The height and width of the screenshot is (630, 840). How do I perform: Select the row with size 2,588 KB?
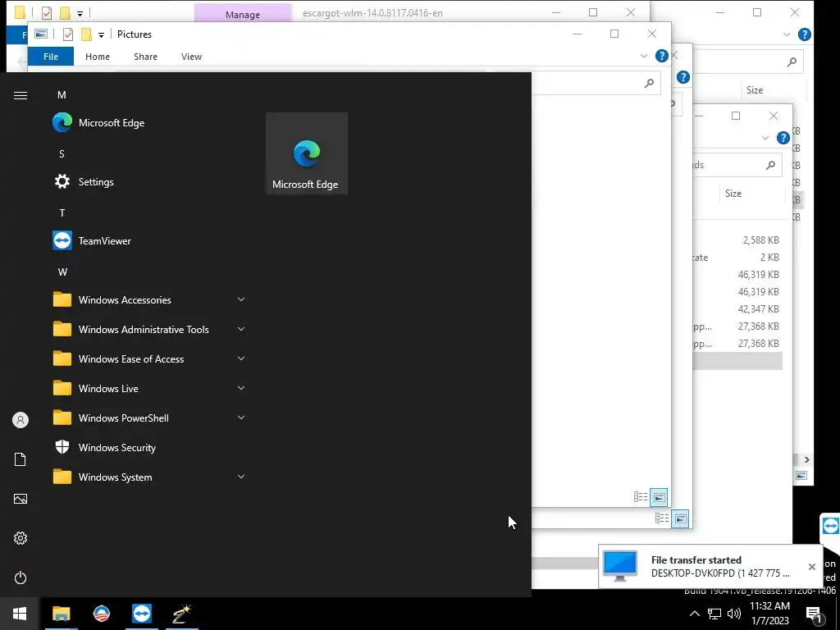pyautogui.click(x=737, y=240)
